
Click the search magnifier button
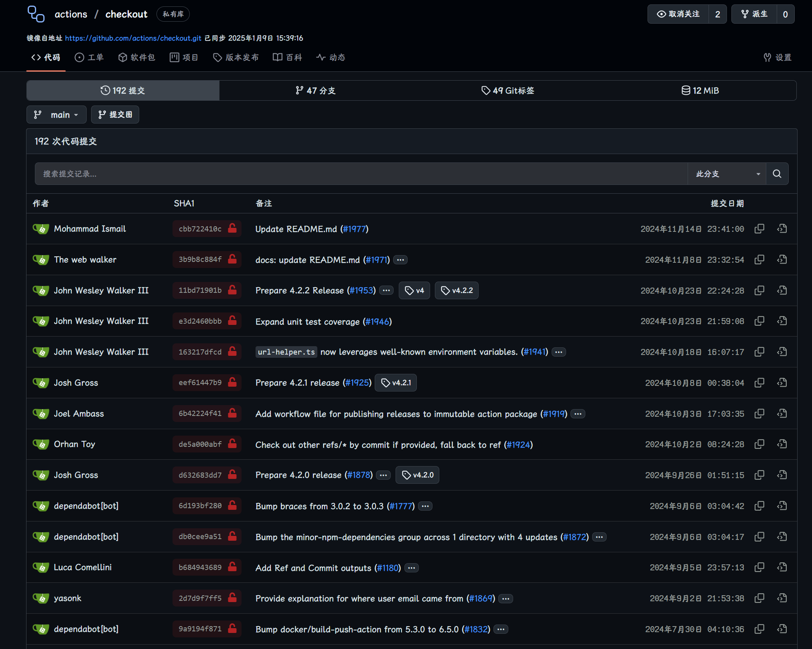777,174
